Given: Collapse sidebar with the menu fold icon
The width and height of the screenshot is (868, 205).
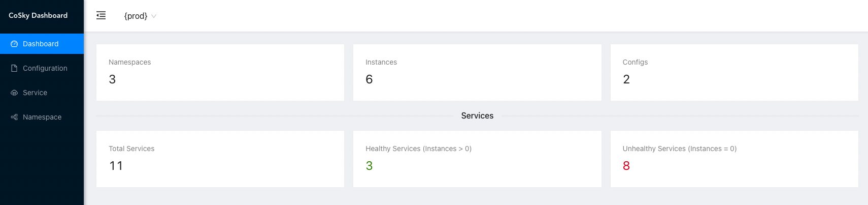Looking at the screenshot, I should [x=101, y=15].
